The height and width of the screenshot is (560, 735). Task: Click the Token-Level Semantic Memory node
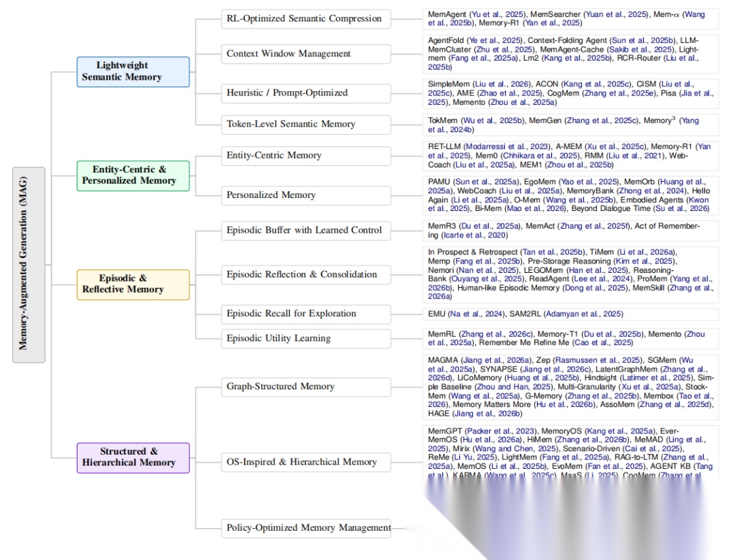[x=306, y=125]
